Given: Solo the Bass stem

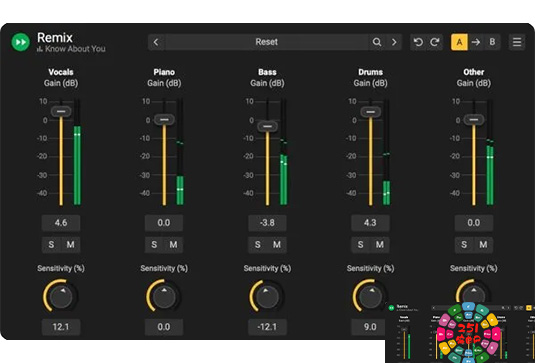Looking at the screenshot, I should point(258,245).
